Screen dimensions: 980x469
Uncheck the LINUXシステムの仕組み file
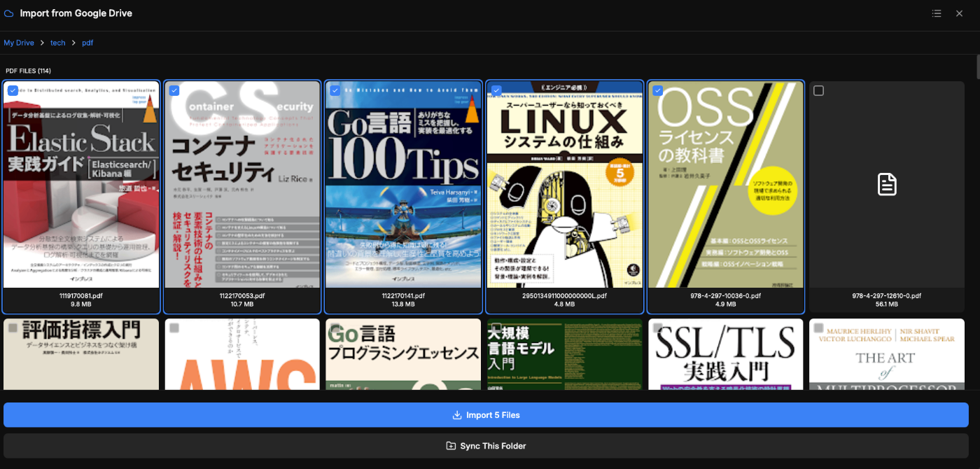496,90
